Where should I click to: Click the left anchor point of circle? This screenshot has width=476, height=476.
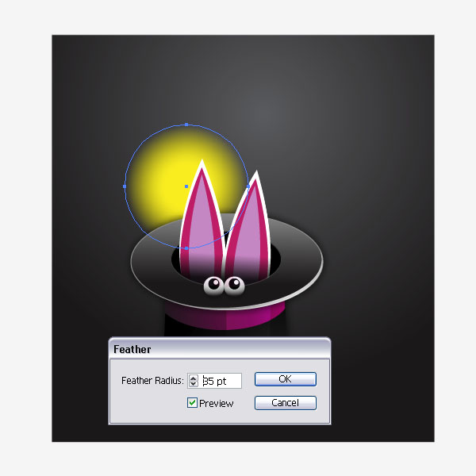coord(125,186)
